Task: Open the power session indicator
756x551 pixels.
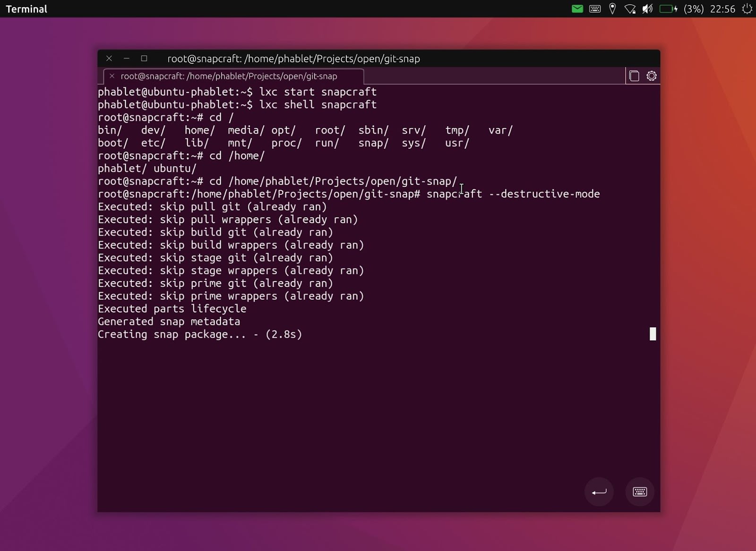Action: point(747,9)
